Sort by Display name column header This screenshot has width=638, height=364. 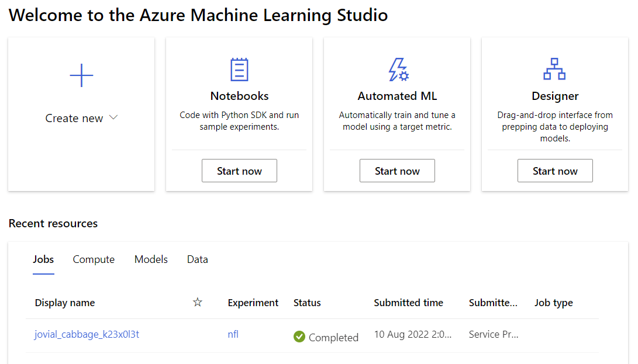tap(65, 303)
